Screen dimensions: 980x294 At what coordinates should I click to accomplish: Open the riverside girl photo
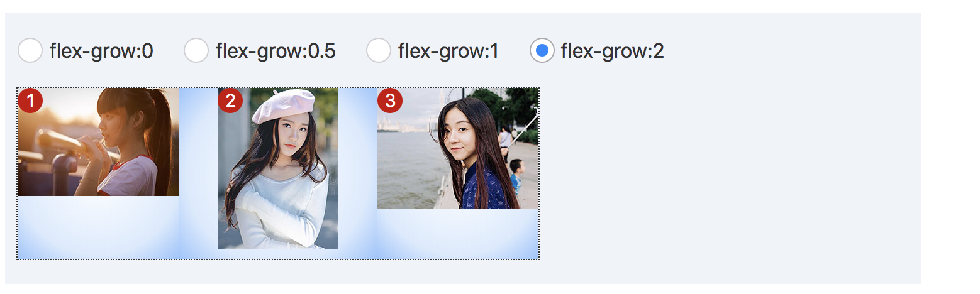pos(458,148)
